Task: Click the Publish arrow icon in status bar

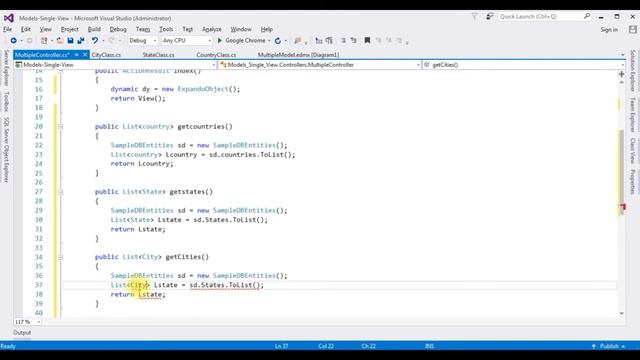Action: tap(594, 346)
